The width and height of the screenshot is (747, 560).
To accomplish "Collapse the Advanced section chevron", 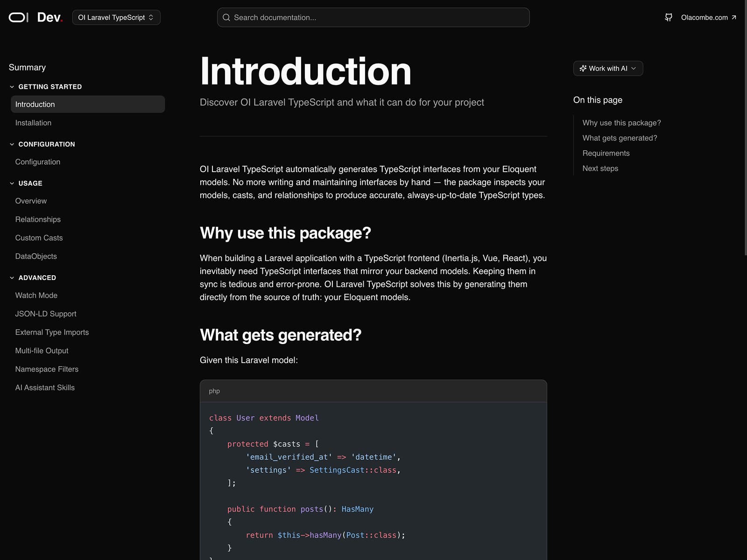I will coord(12,278).
